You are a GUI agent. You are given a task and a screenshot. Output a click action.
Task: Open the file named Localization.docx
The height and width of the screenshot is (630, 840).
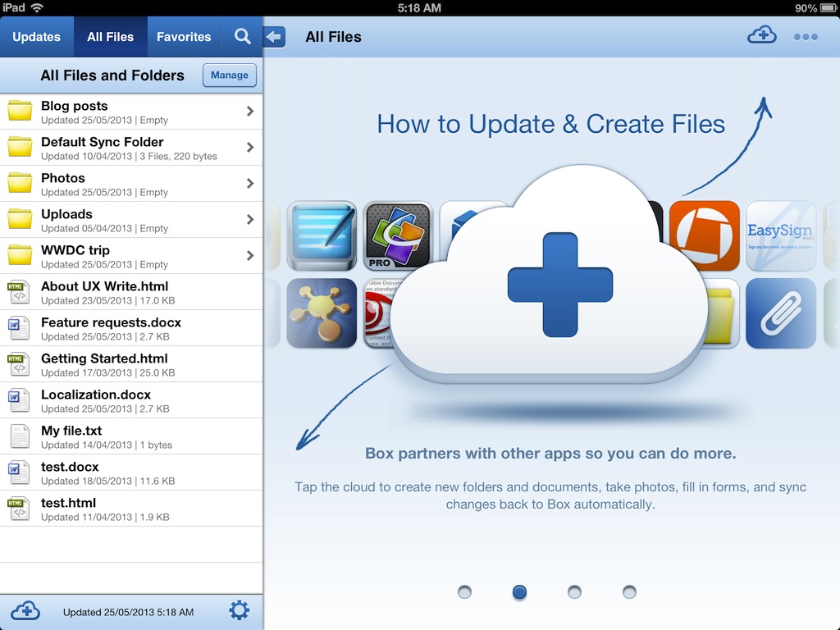(131, 400)
